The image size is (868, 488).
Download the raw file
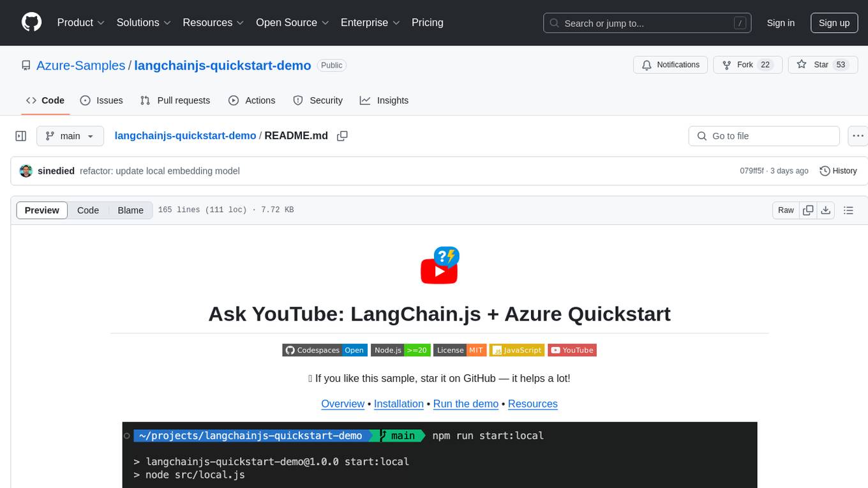coord(826,210)
